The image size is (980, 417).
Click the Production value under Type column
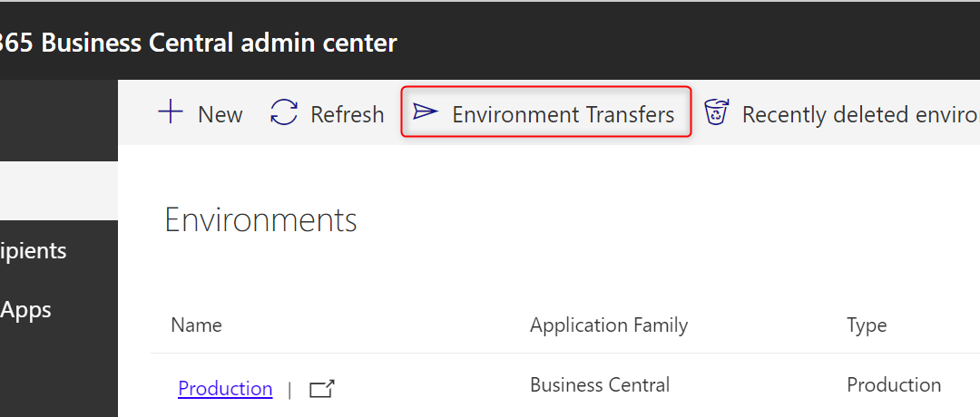[x=894, y=385]
